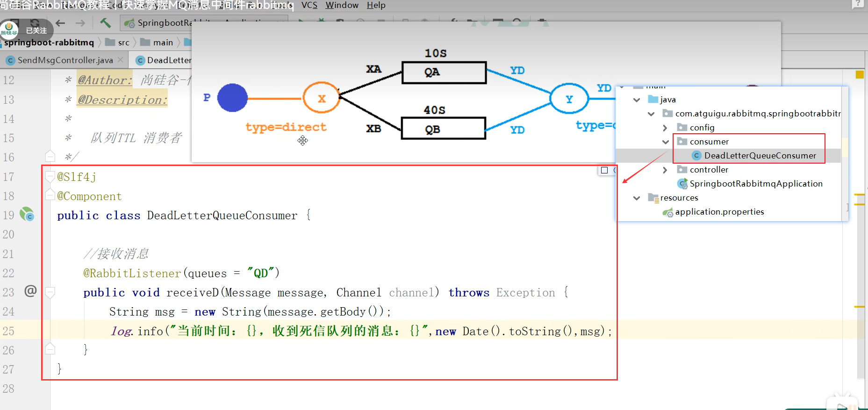
Task: Click Spring bean gutter icon on line 19
Action: pos(27,215)
